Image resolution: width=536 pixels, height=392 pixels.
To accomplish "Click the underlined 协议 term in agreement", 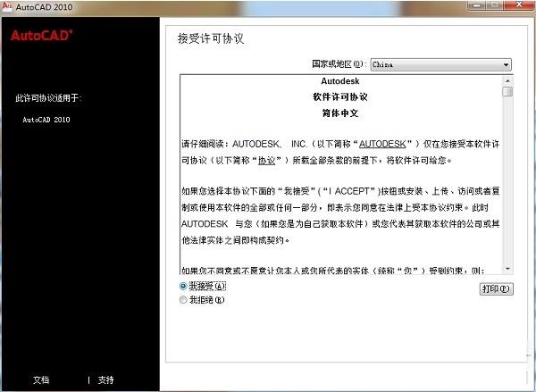I will click(266, 161).
